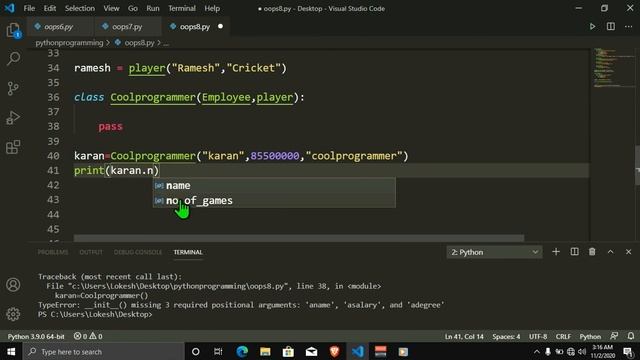The image size is (640, 360).
Task: Open notifications bell in status bar
Action: 631,336
